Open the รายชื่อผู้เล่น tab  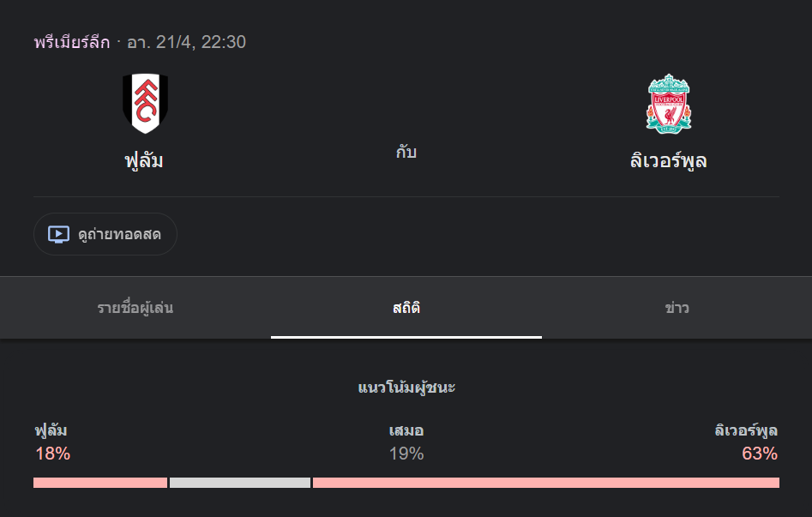click(x=135, y=308)
